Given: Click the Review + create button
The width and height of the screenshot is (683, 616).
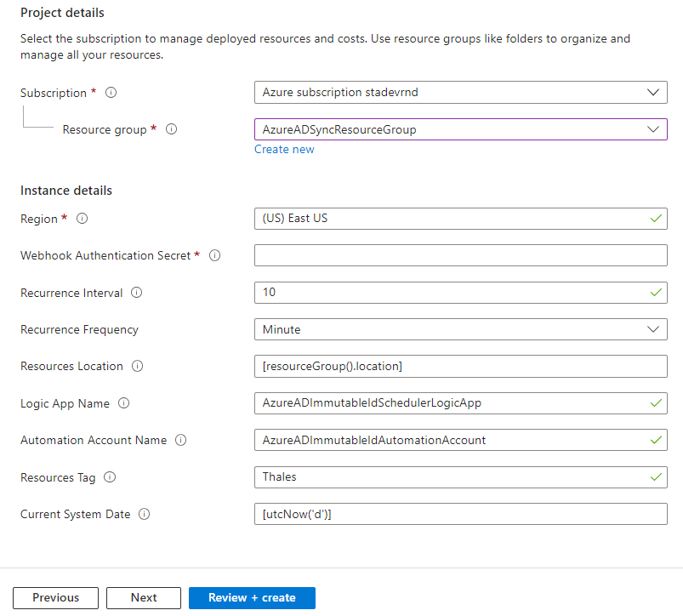Looking at the screenshot, I should point(252,597).
